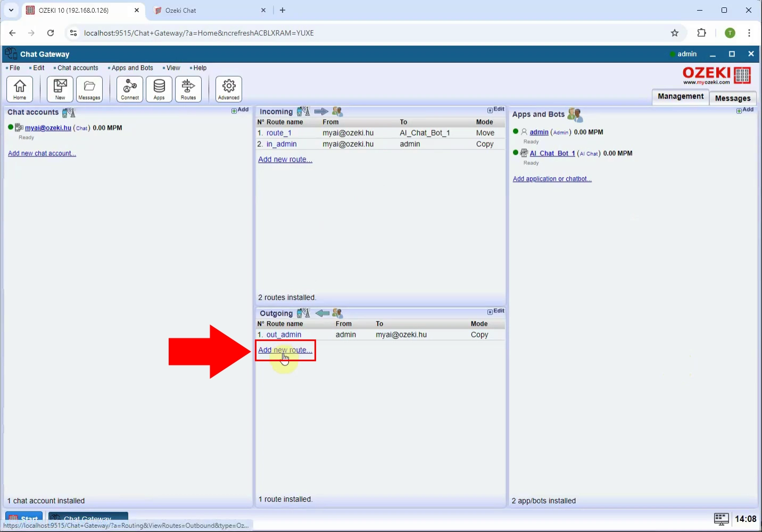Screen dimensions: 762x532
Task: Open the Home toolbar icon
Action: (20, 89)
